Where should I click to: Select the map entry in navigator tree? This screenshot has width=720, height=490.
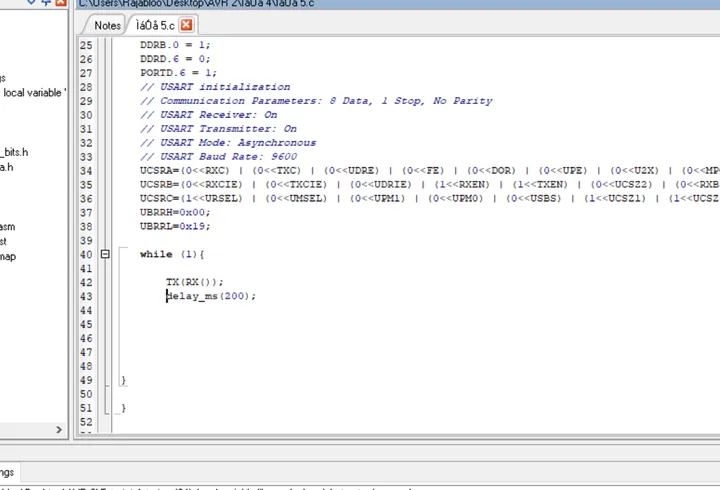[x=8, y=256]
